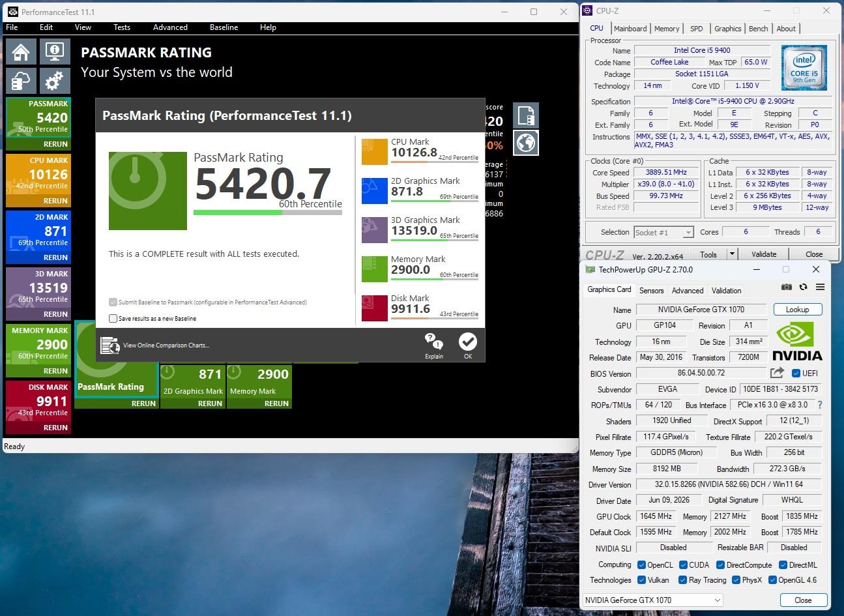Open the GPU selector dropdown in GPU-Z
The image size is (844, 616).
tap(652, 600)
